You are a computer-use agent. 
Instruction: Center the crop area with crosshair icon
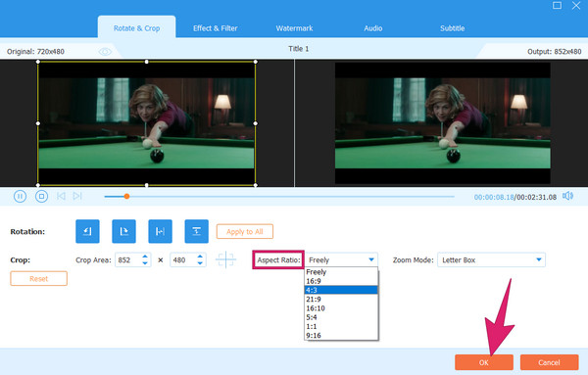[x=225, y=259]
